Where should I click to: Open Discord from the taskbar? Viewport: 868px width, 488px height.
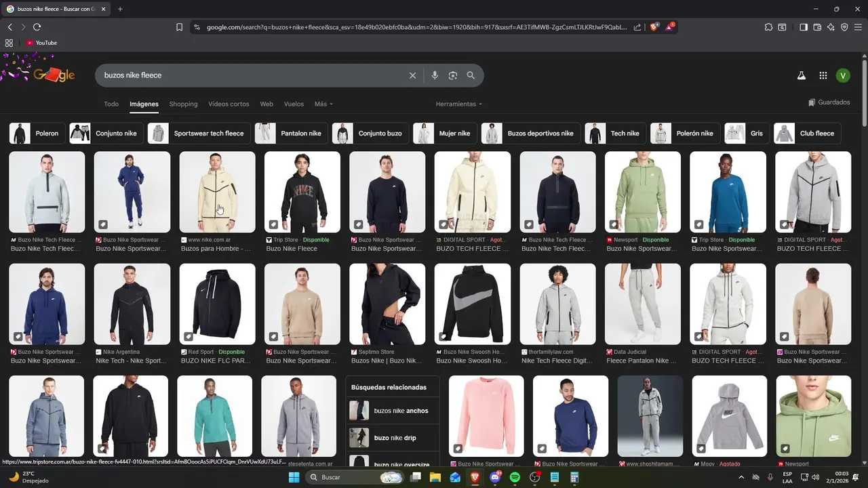pos(495,477)
